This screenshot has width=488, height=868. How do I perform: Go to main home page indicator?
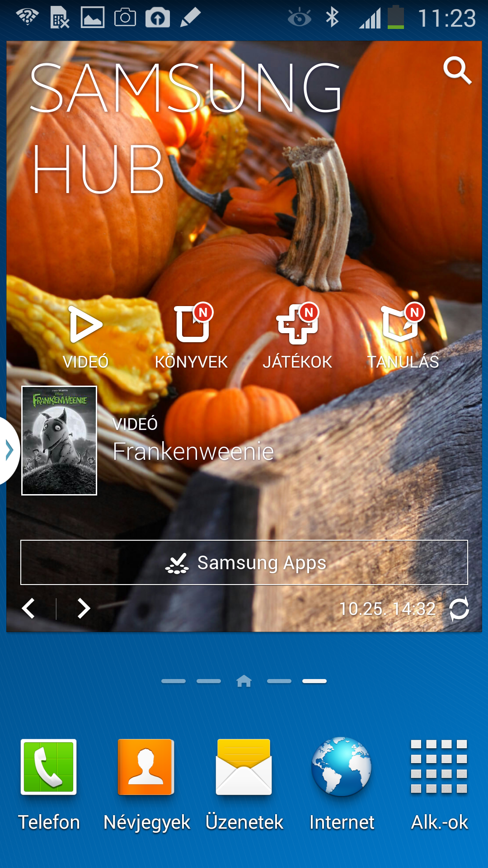(x=244, y=681)
